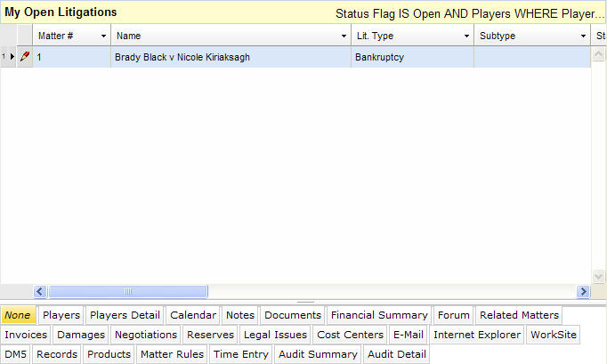Show the Time Entry tab

(x=241, y=354)
